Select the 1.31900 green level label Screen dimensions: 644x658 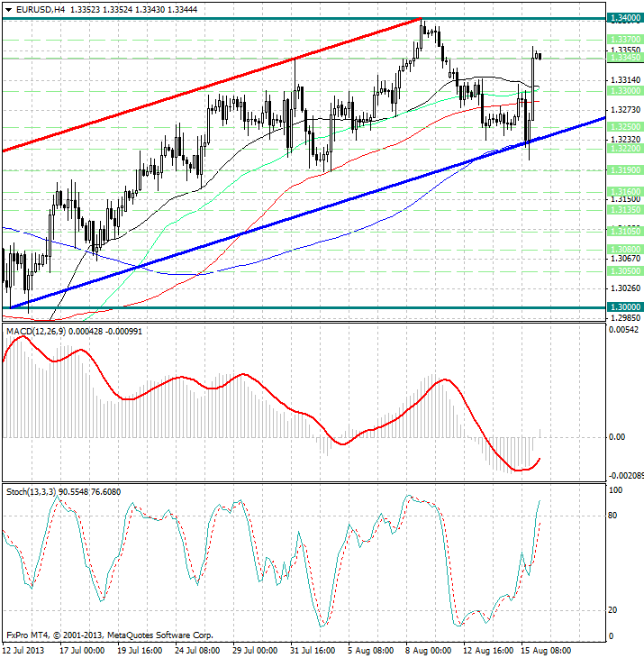pyautogui.click(x=625, y=170)
